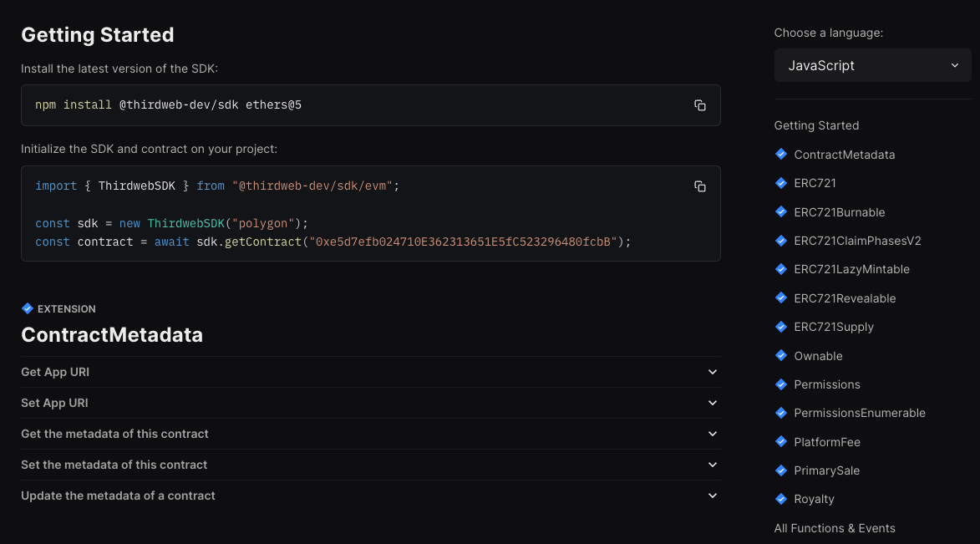Click the EXTENSION label text
The height and width of the screenshot is (544, 980).
coord(66,309)
